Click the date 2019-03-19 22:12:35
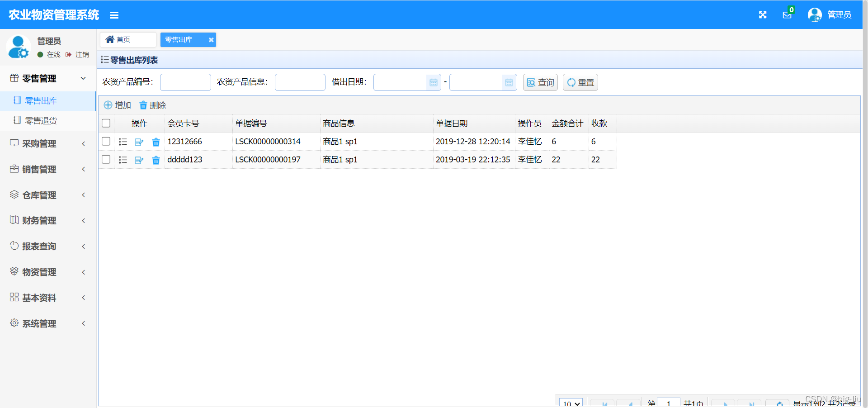 click(473, 160)
